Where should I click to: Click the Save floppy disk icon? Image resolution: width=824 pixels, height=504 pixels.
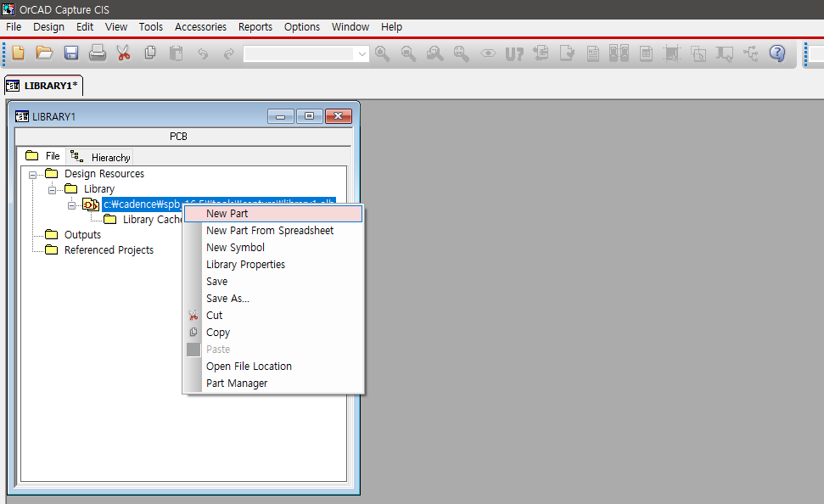tap(71, 53)
